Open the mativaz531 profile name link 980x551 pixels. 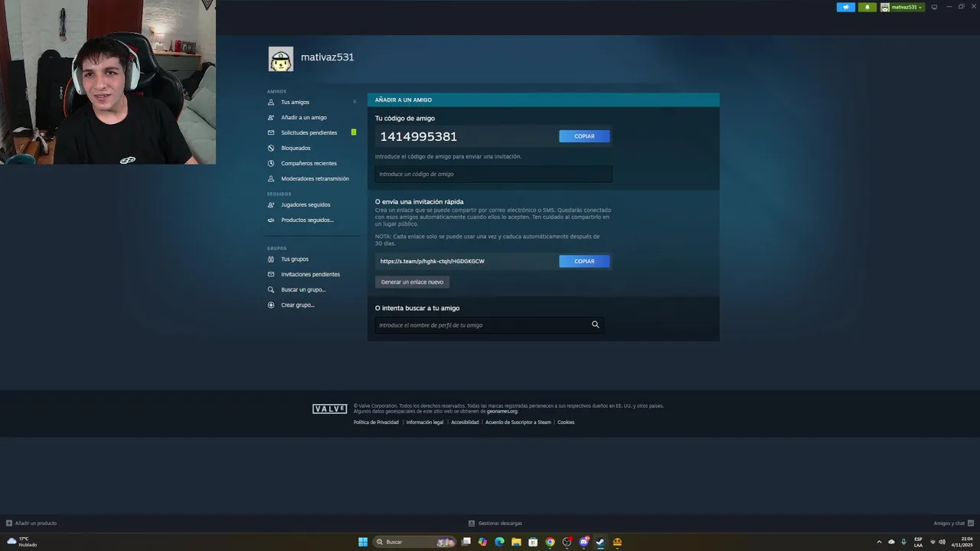coord(328,57)
